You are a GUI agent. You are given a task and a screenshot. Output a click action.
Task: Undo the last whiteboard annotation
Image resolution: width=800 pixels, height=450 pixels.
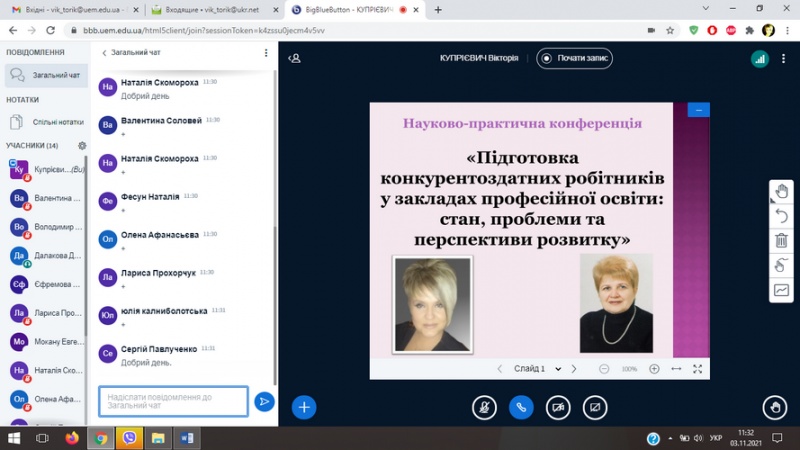[781, 216]
